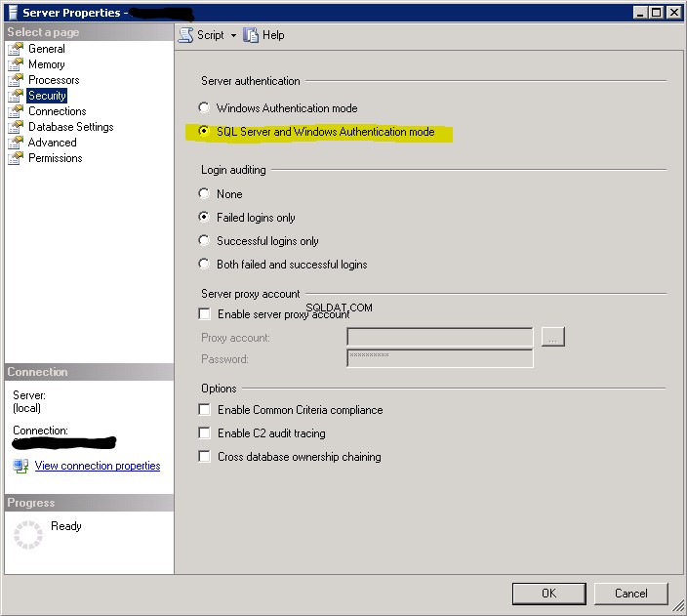Enable server proxy account checkbox
Viewport: 687px width, 616px height.
pyautogui.click(x=204, y=314)
